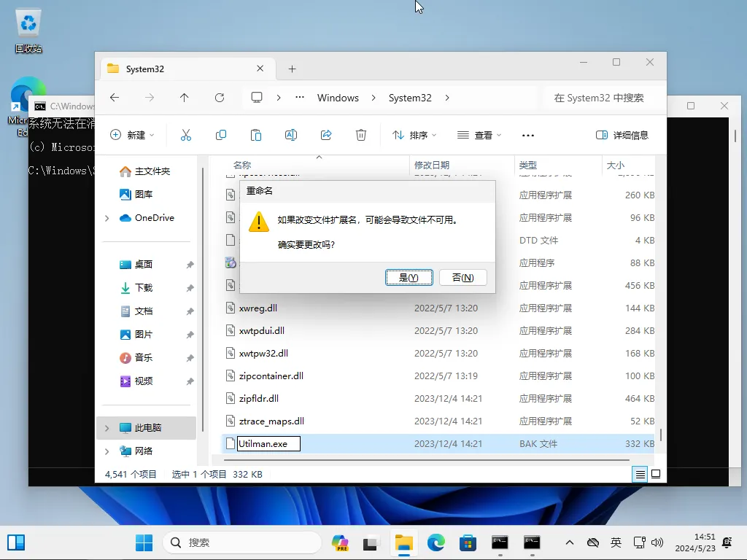Toggle the Details pane (详细信息) button
Viewport: 747px width, 560px height.
coord(622,135)
